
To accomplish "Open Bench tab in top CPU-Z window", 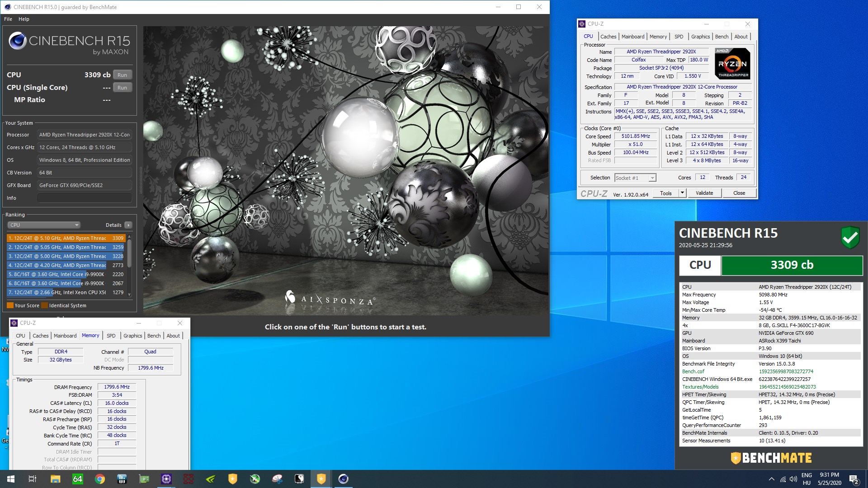I will (x=722, y=37).
